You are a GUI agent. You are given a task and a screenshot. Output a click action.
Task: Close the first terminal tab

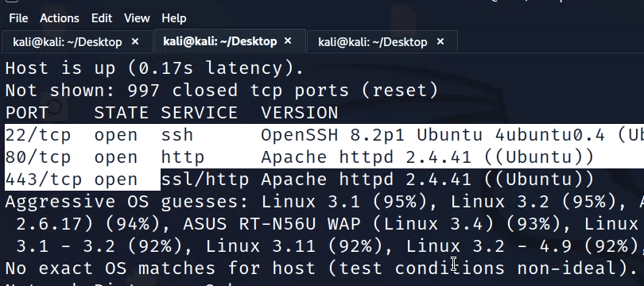[x=135, y=41]
